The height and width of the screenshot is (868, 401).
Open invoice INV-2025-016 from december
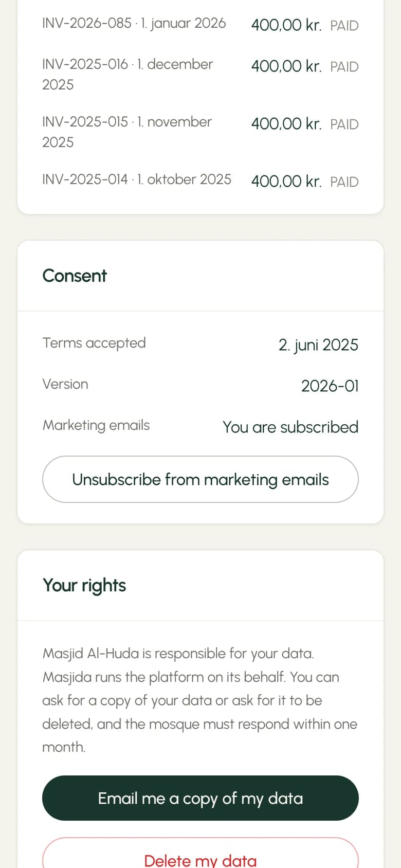coord(200,74)
